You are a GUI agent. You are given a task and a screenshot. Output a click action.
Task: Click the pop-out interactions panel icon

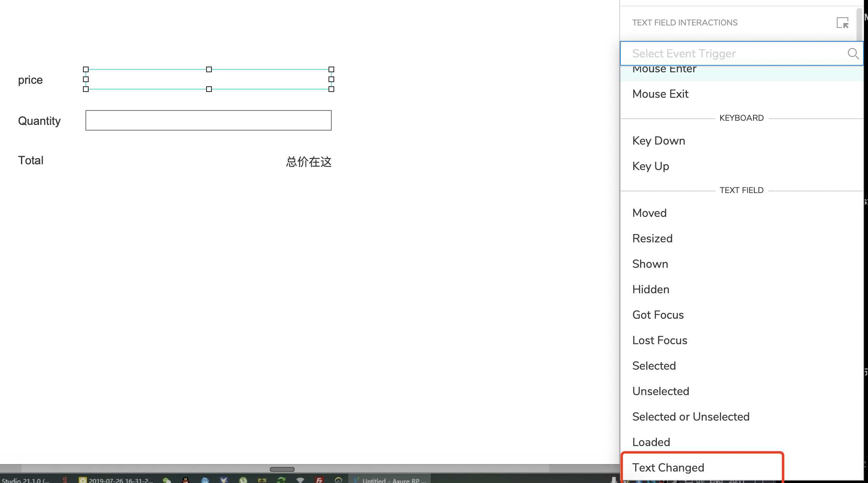point(842,23)
